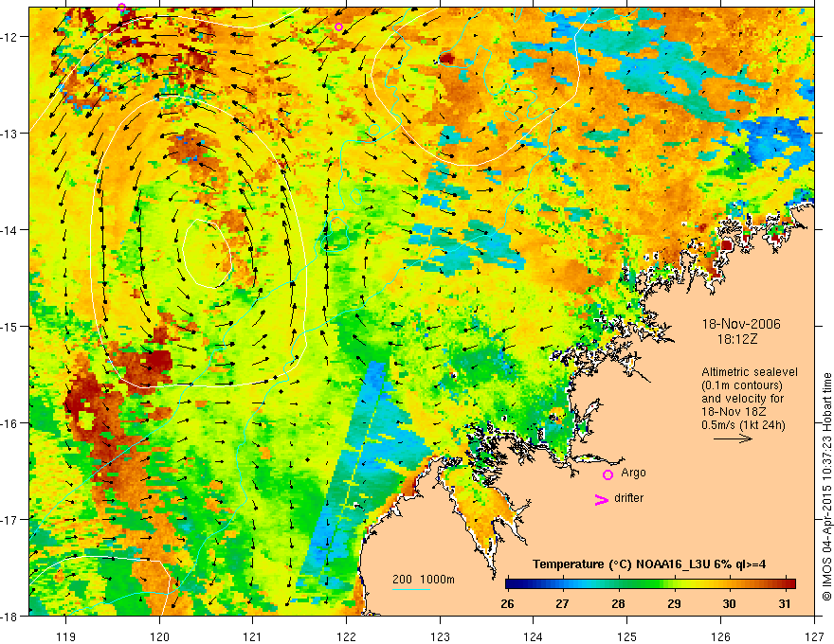This screenshot has height=644, width=834.
Task: Click the 'Altimetric sealevel' text
Action: [750, 372]
